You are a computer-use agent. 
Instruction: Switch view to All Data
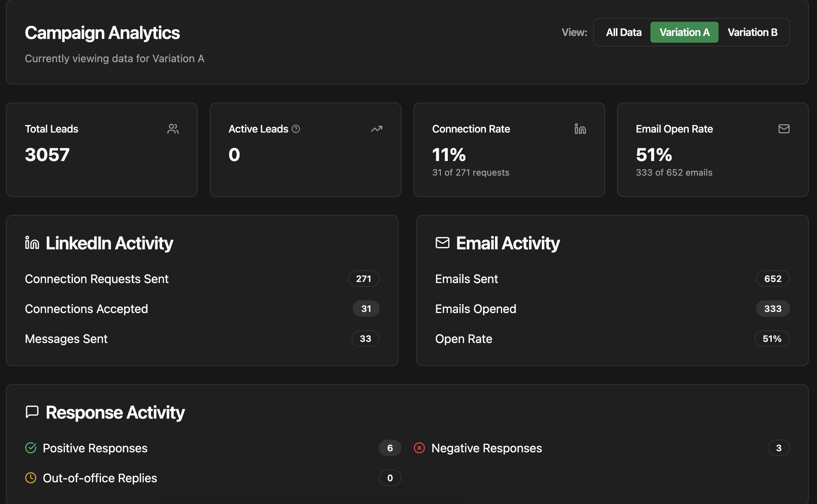pos(623,32)
